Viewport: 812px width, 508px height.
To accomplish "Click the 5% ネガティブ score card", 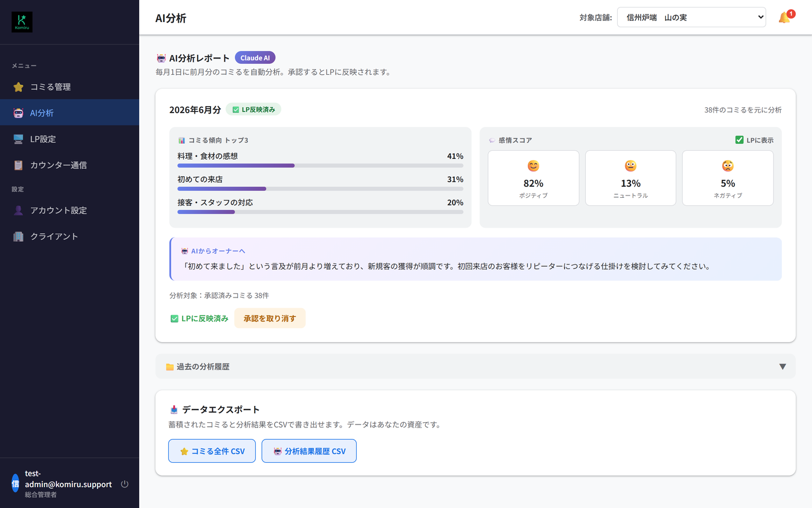I will pyautogui.click(x=728, y=178).
